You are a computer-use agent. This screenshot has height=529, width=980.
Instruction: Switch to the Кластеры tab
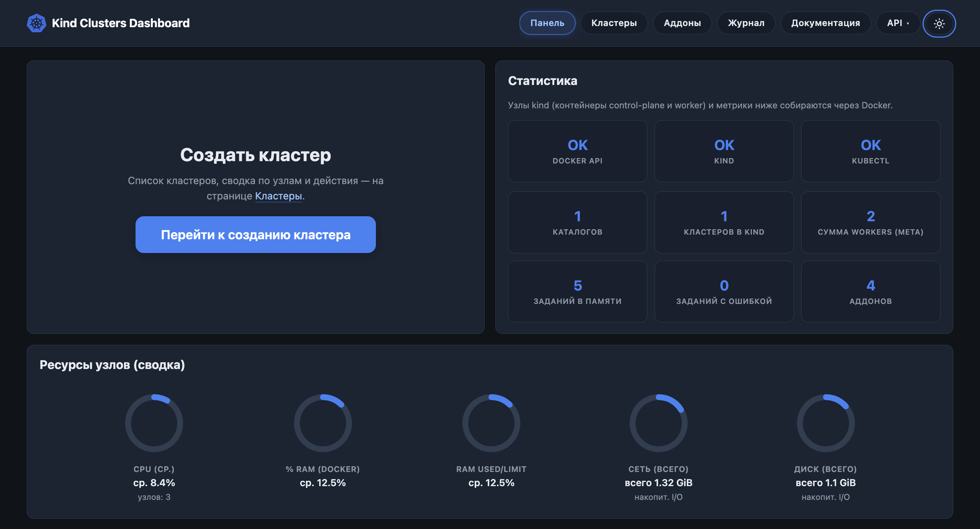point(614,23)
